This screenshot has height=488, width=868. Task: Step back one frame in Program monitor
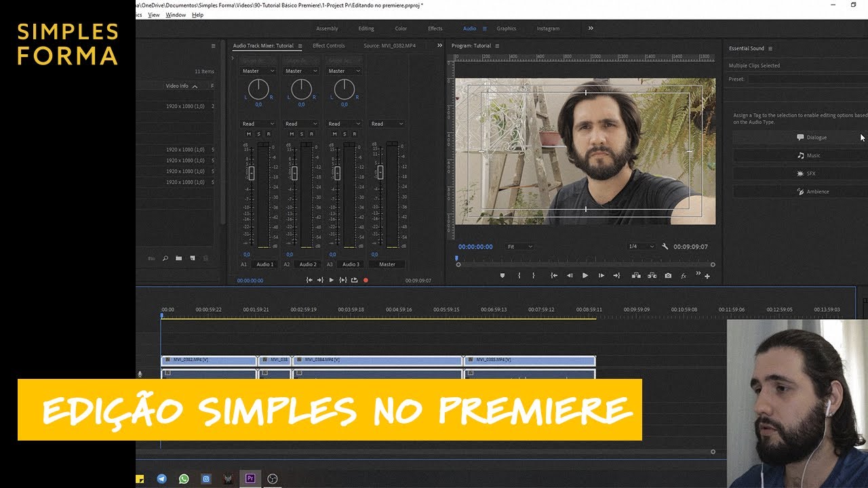pyautogui.click(x=570, y=276)
